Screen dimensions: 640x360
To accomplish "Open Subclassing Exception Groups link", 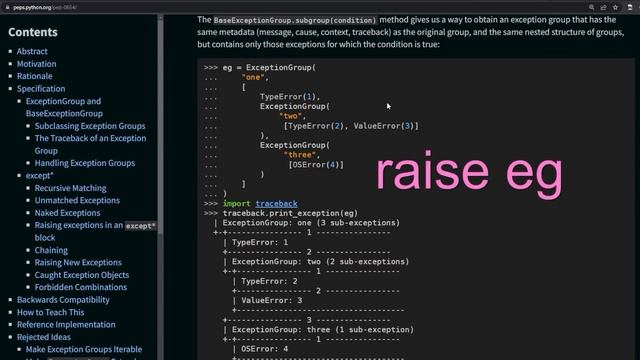I will point(90,126).
